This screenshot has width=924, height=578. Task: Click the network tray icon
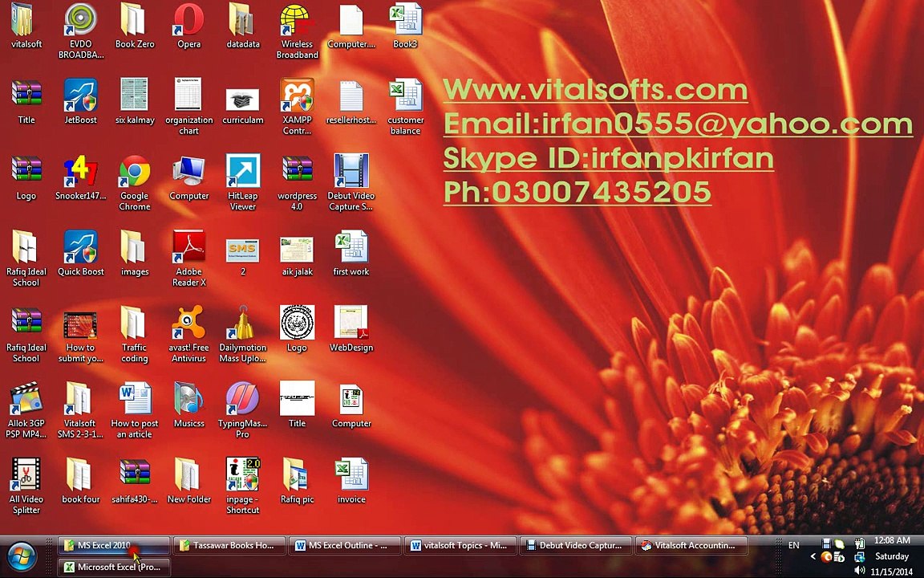[860, 557]
